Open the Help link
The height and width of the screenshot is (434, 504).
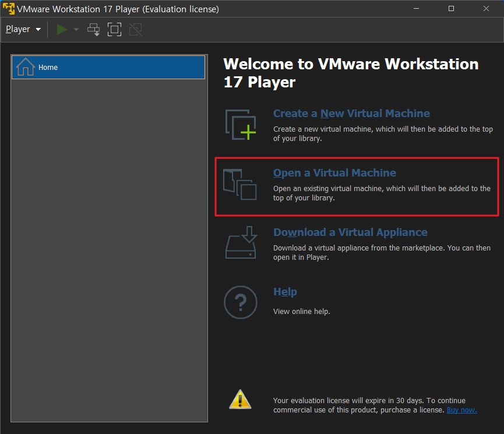tap(285, 292)
